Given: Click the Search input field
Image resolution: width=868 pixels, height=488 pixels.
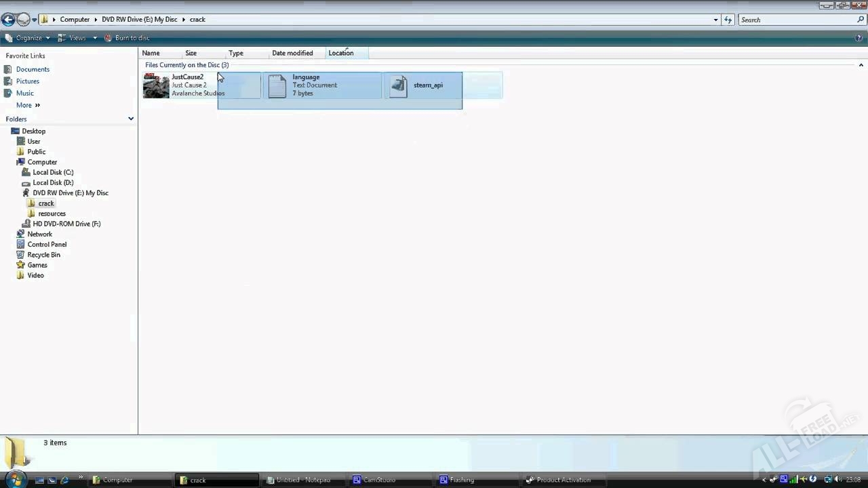Looking at the screenshot, I should click(797, 20).
